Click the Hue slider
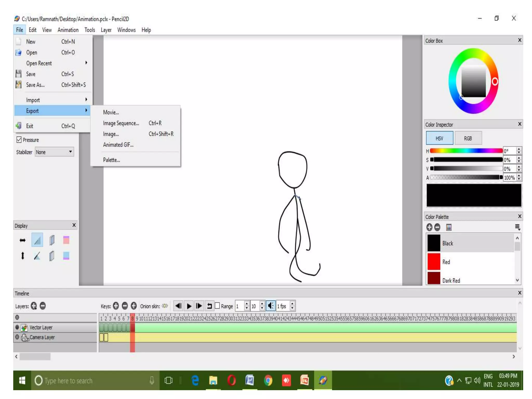 click(x=466, y=151)
